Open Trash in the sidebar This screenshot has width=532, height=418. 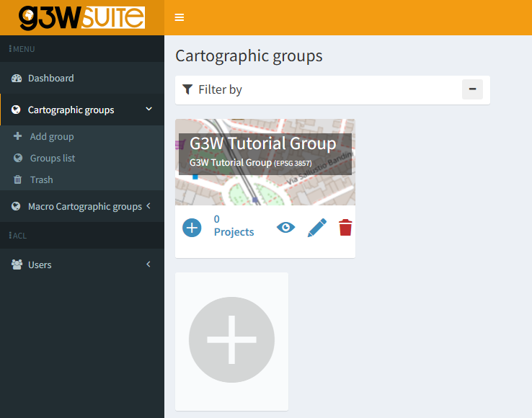point(82,179)
